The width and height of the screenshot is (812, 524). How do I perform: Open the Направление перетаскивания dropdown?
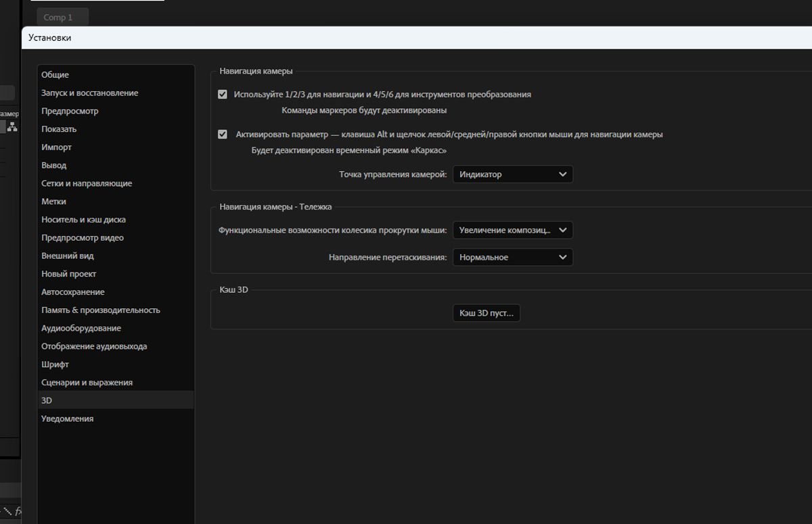513,257
